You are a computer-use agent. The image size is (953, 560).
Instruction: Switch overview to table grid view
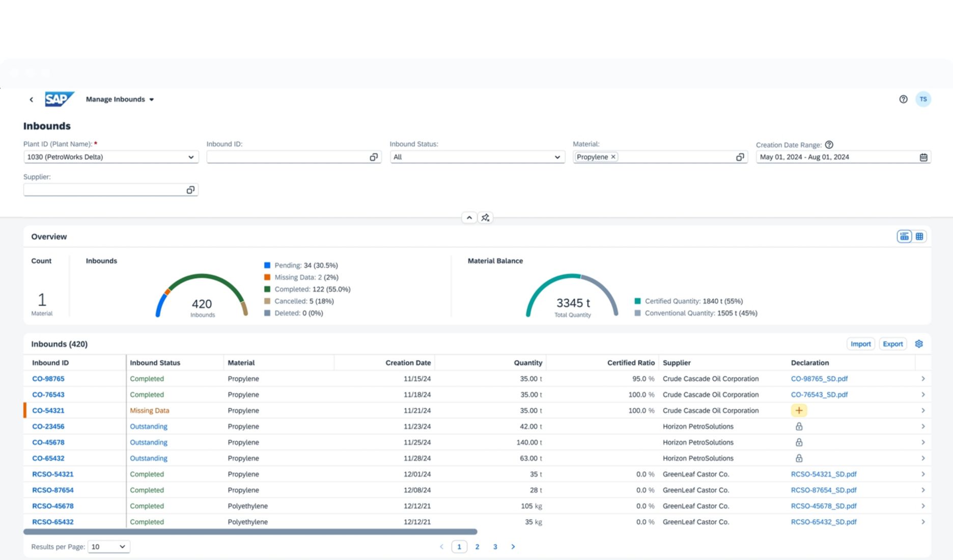tap(919, 236)
